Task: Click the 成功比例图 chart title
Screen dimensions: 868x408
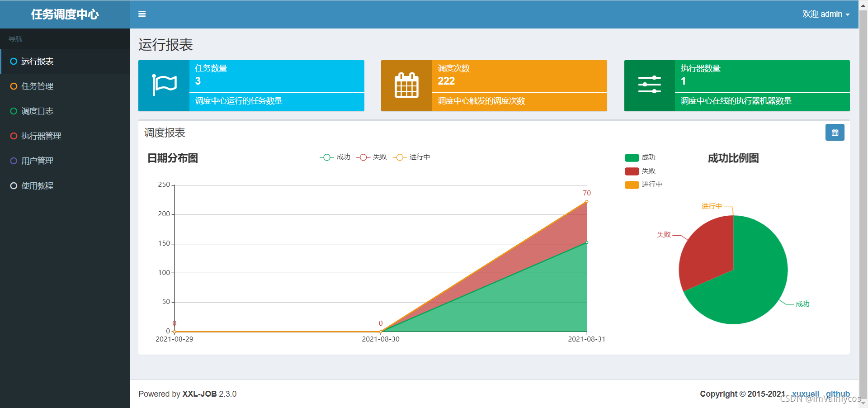Action: 733,158
